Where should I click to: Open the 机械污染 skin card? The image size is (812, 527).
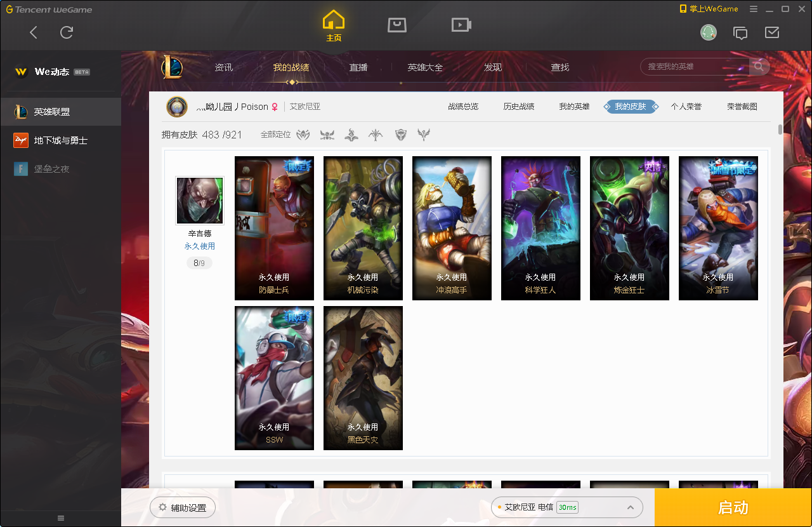coord(363,228)
